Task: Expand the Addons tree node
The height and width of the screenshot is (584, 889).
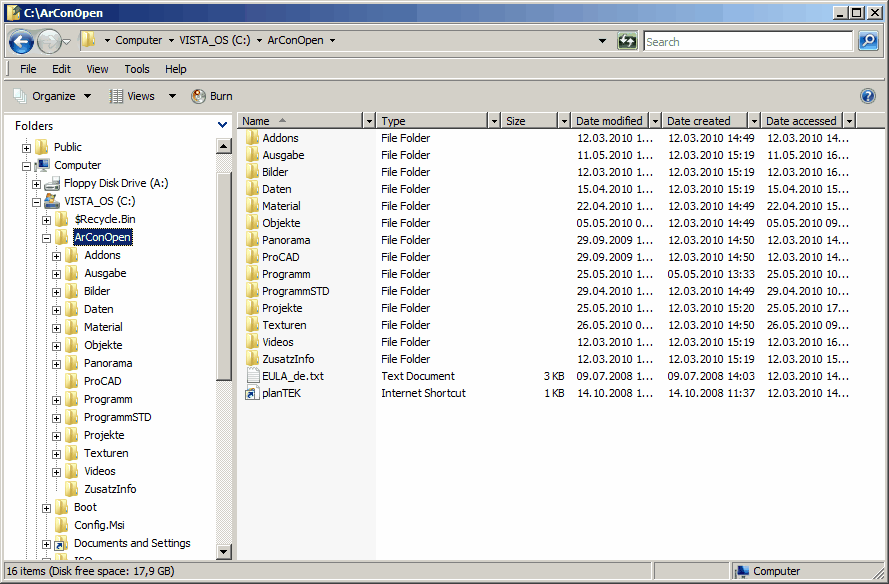Action: (56, 256)
